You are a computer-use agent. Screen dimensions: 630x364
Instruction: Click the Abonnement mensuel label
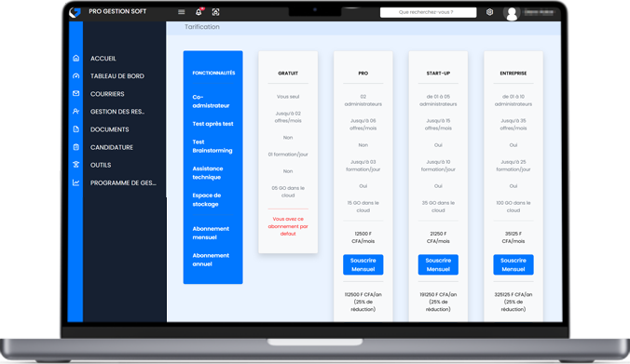211,233
